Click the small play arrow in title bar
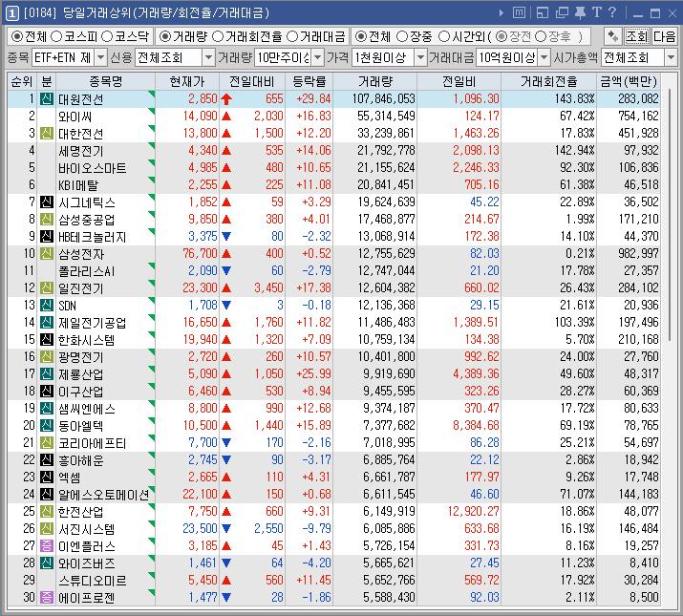 tap(502, 13)
